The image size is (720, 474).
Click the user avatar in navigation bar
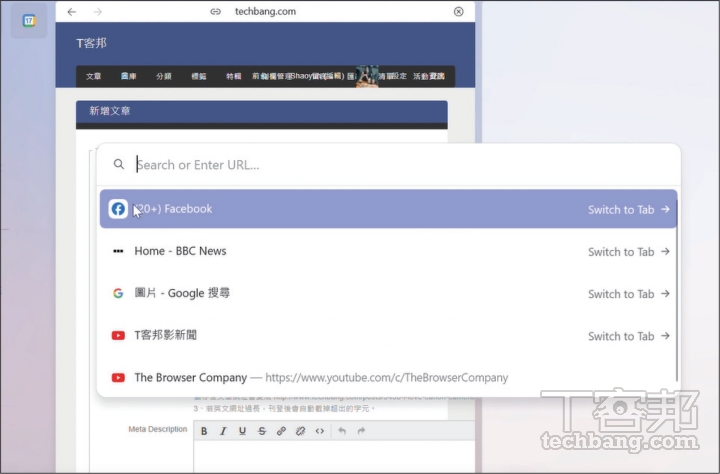367,76
